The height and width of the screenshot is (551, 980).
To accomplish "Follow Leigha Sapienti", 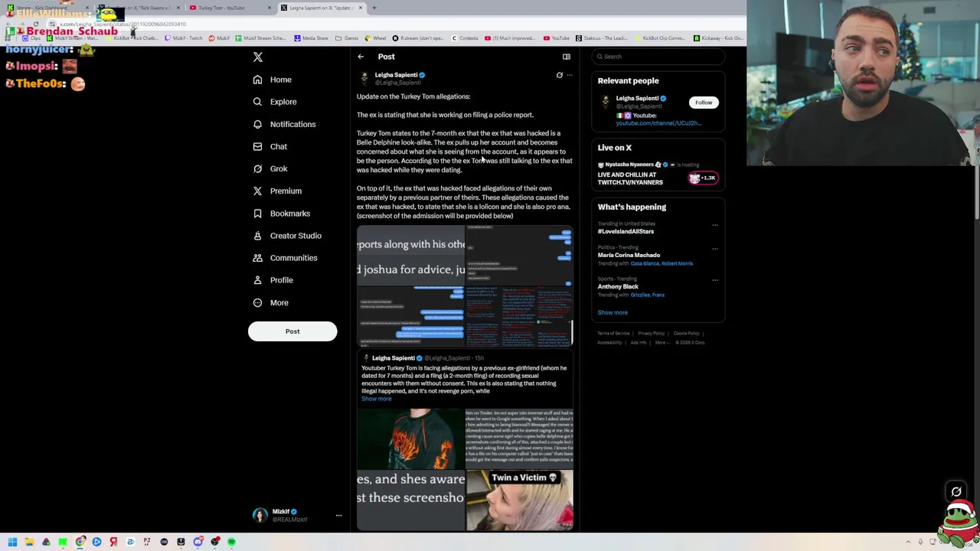I will pyautogui.click(x=704, y=103).
